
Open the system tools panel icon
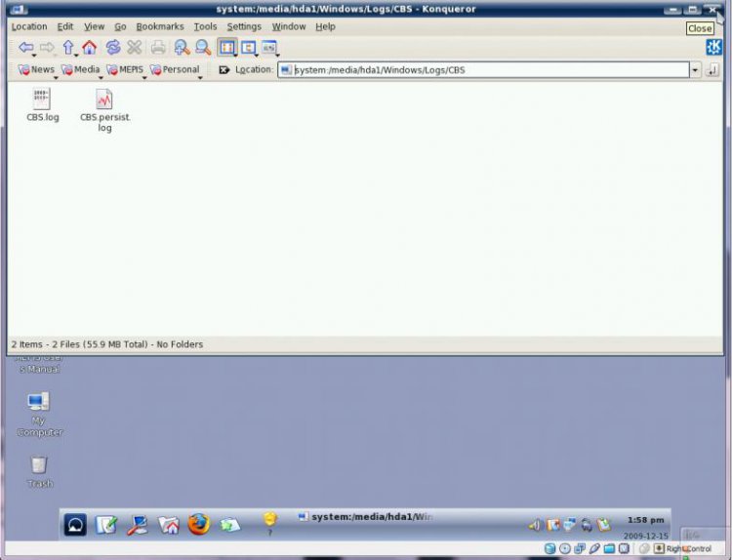point(138,525)
